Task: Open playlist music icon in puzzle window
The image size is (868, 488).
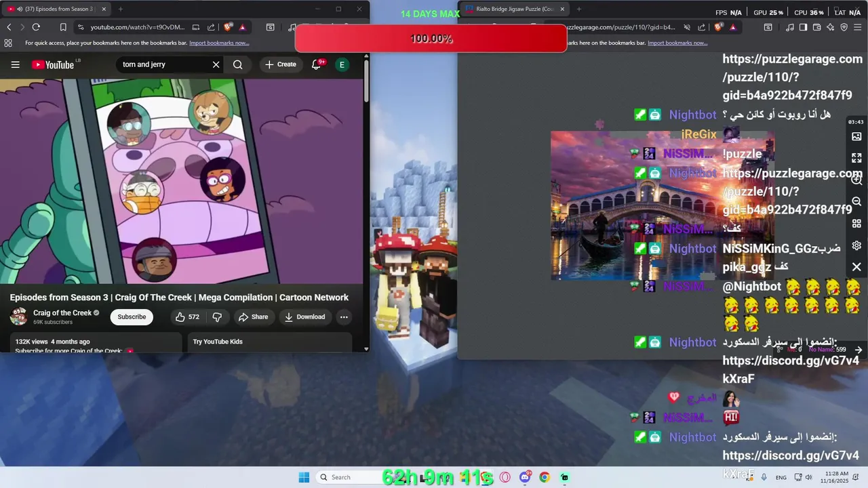Action: [790, 27]
